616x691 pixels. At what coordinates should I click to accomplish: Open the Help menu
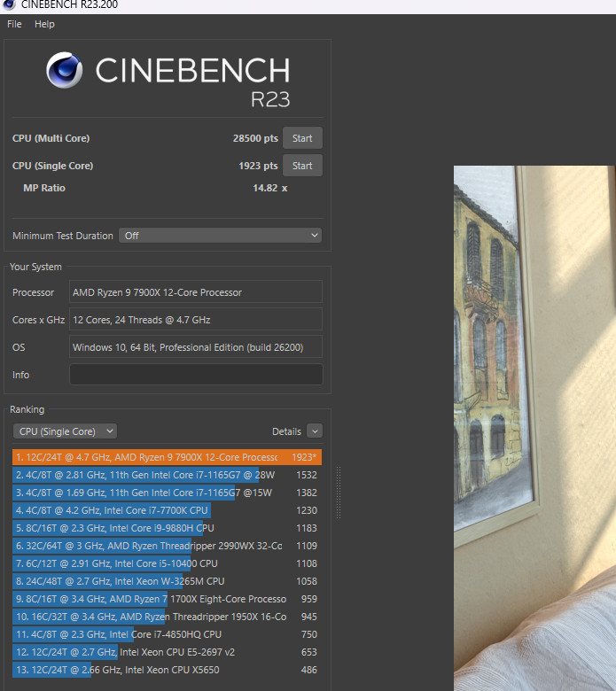point(44,24)
